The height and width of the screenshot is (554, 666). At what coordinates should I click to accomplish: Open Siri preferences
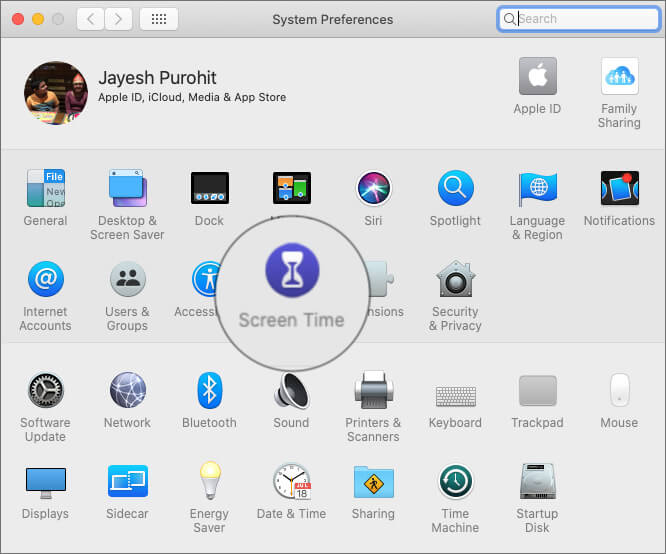pyautogui.click(x=373, y=188)
